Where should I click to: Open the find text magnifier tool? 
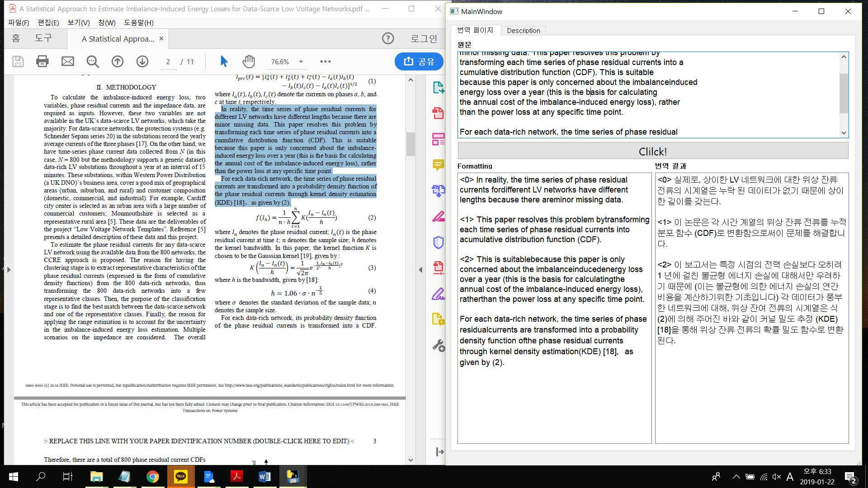coord(93,61)
